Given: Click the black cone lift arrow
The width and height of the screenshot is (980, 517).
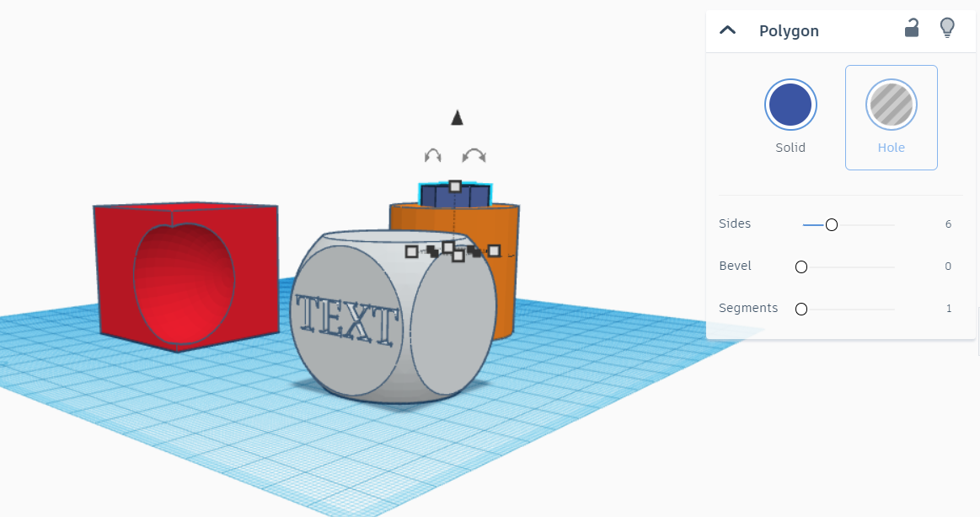Looking at the screenshot, I should pyautogui.click(x=457, y=117).
